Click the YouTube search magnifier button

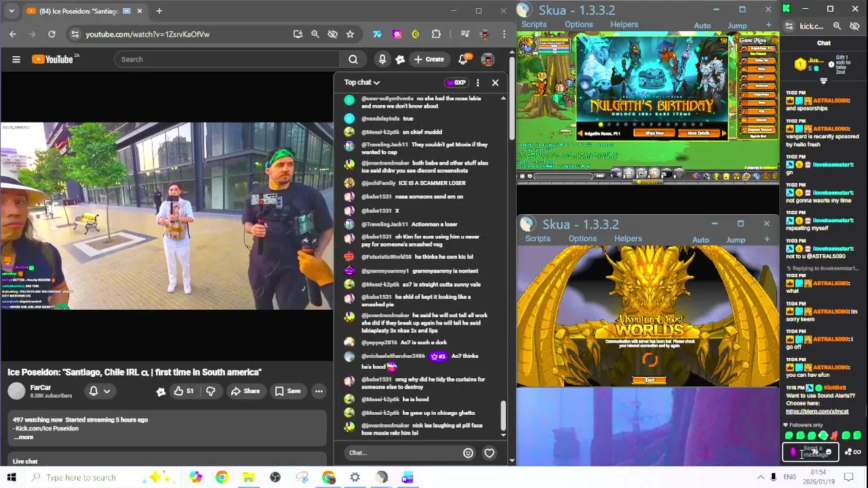click(x=353, y=60)
